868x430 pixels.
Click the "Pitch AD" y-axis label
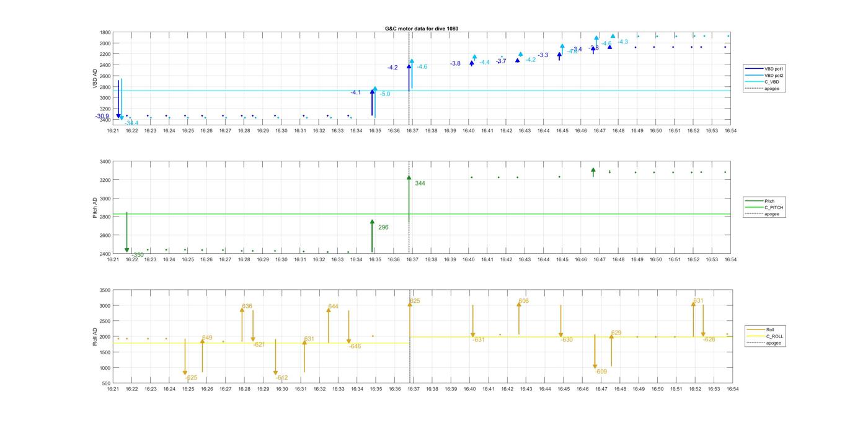coord(95,208)
